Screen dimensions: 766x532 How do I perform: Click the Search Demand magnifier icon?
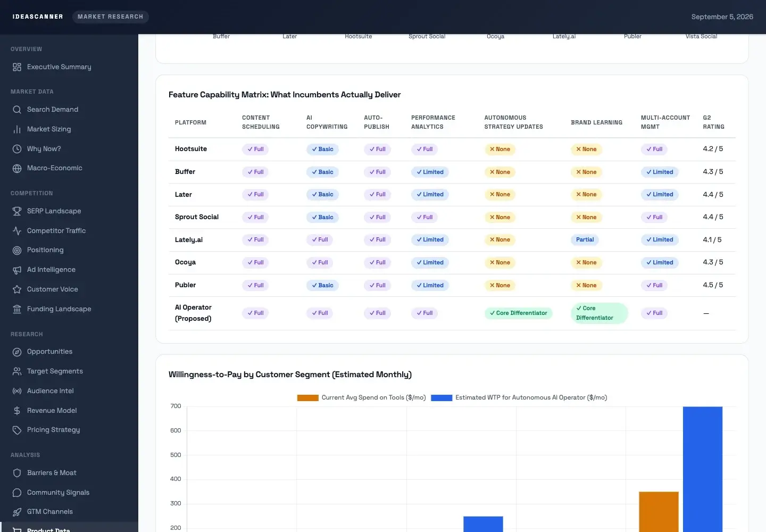pyautogui.click(x=17, y=110)
